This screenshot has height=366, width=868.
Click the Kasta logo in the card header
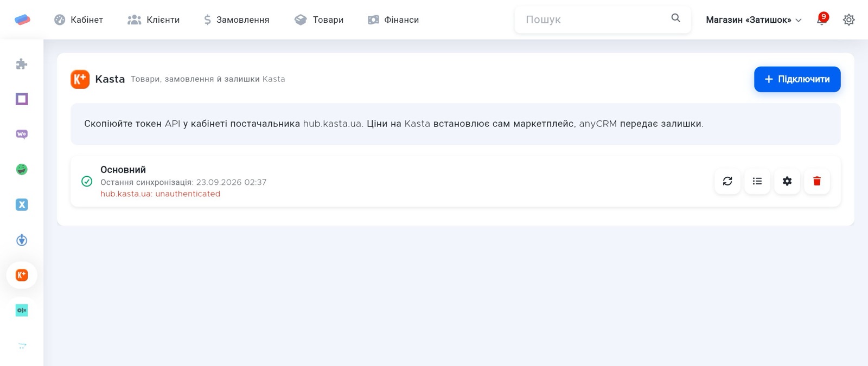coord(80,79)
